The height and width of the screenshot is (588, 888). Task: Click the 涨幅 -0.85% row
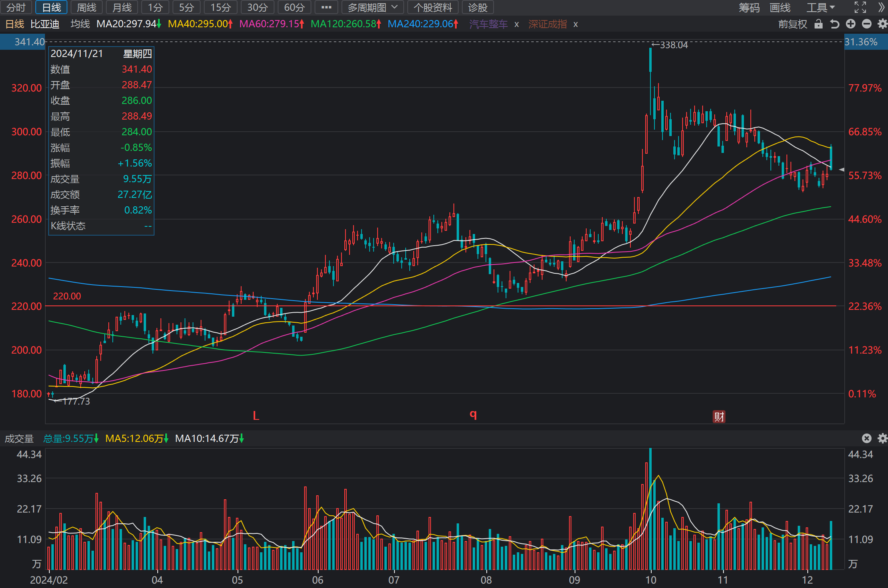click(x=101, y=148)
